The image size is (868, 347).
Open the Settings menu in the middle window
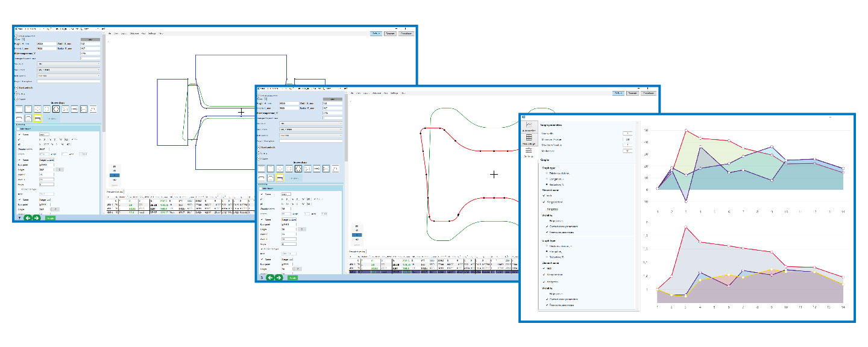pos(394,93)
